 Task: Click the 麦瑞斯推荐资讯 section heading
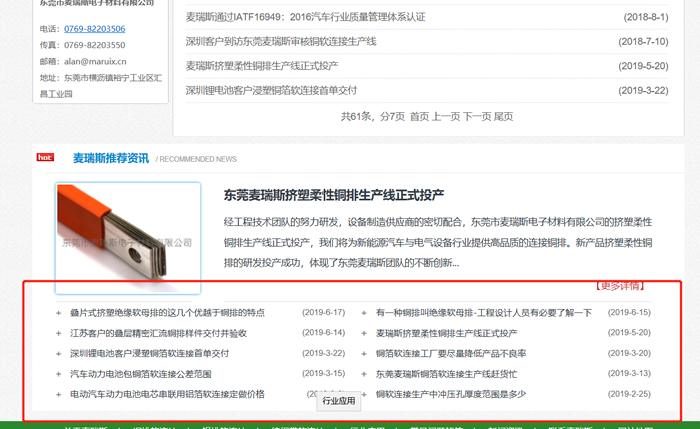(x=111, y=158)
